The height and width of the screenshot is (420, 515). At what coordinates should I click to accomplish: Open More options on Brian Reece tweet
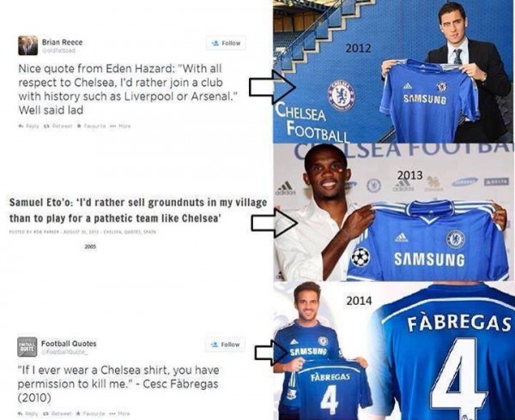click(120, 126)
